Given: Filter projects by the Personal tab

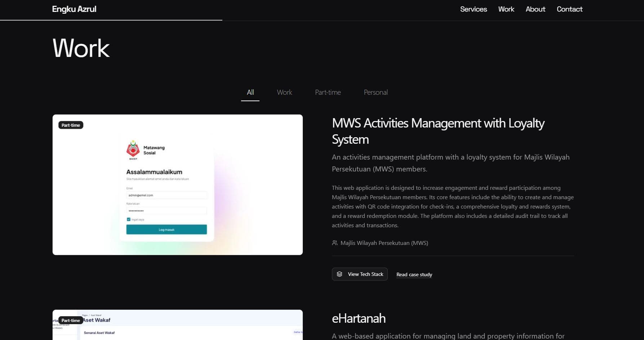Looking at the screenshot, I should click(x=376, y=93).
